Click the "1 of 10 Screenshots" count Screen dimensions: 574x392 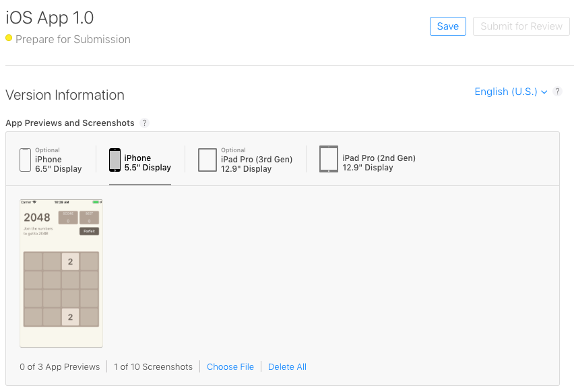click(x=153, y=367)
